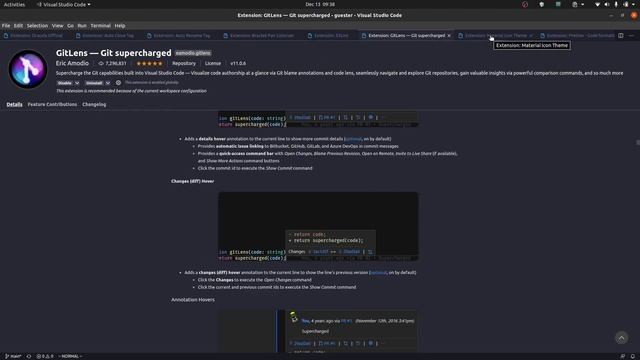Open the Disable dropdown arrow
Viewport: 640px width, 360px height.
[x=77, y=83]
